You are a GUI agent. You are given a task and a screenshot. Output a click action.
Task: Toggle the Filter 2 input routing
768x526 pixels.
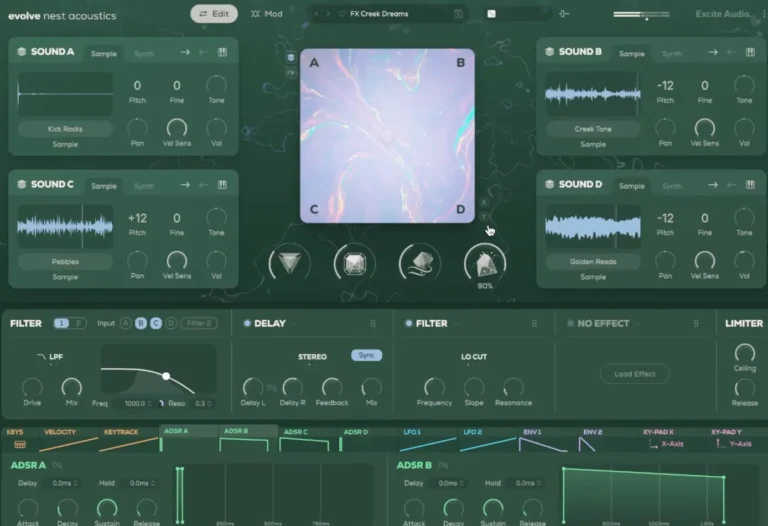(x=199, y=323)
